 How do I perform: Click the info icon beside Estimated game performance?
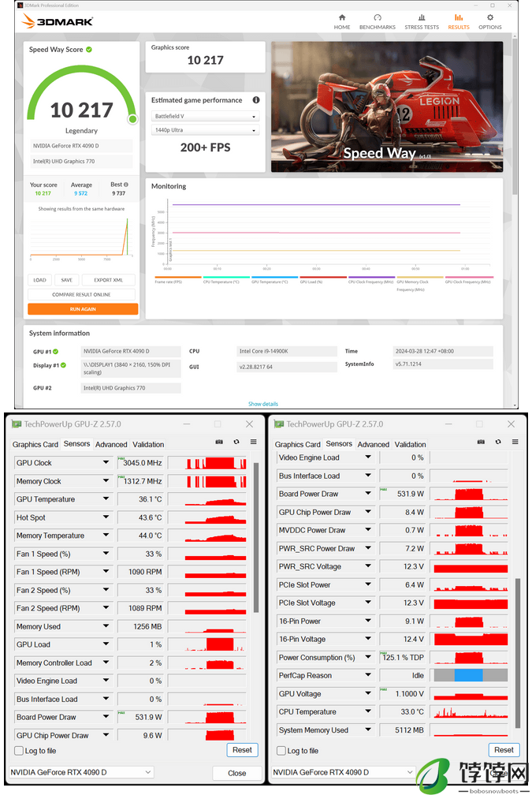[256, 100]
